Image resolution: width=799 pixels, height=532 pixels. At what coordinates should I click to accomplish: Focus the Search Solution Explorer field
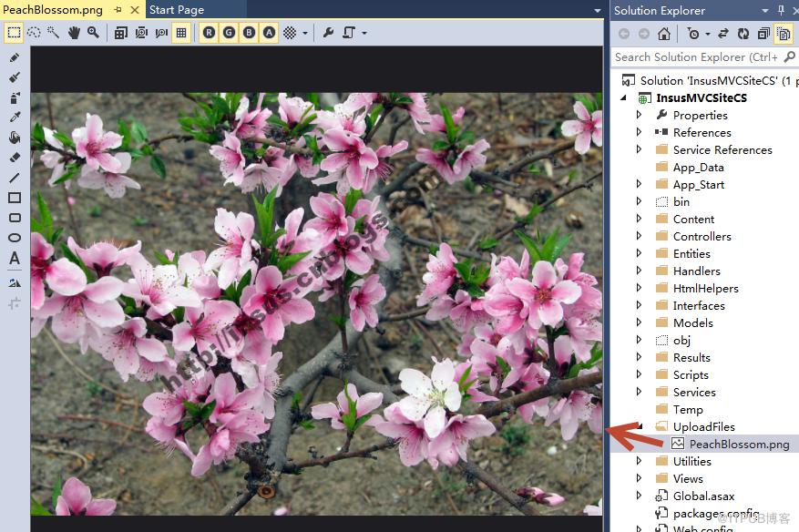pos(696,57)
